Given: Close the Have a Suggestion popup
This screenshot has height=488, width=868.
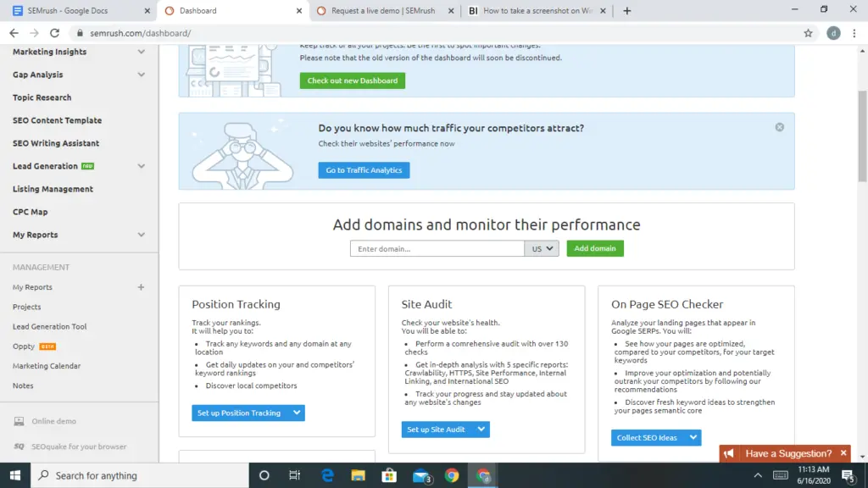Looking at the screenshot, I should pyautogui.click(x=843, y=454).
